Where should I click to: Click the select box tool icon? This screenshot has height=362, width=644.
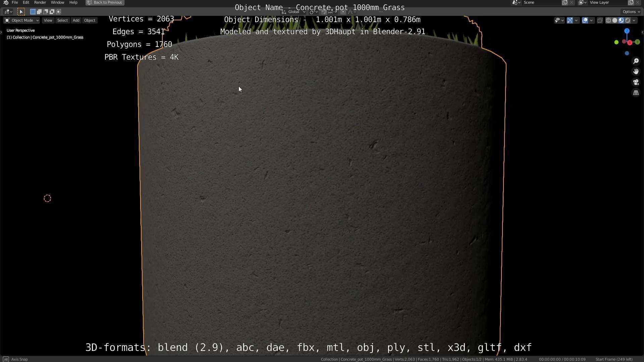tap(21, 12)
